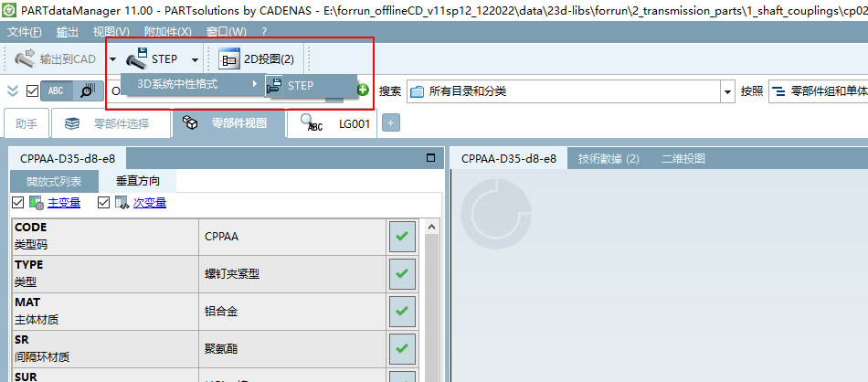Click the scrollbar up arrow in variable table
Image resolution: width=868 pixels, height=382 pixels.
432,227
